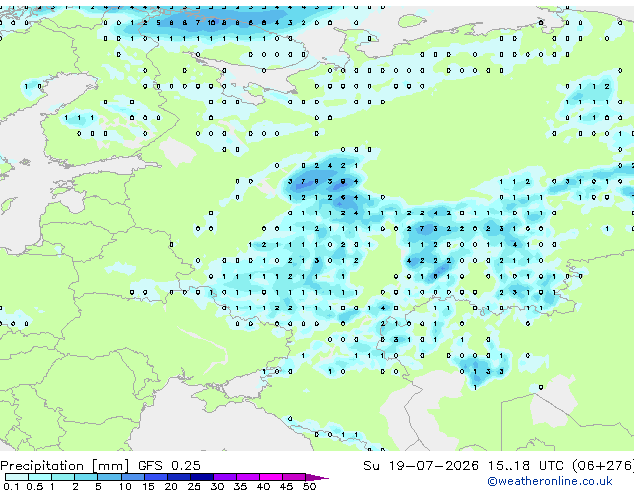The width and height of the screenshot is (634, 490).
Task: Select the 30–35 mm purple legend swatch
Action: click(224, 477)
